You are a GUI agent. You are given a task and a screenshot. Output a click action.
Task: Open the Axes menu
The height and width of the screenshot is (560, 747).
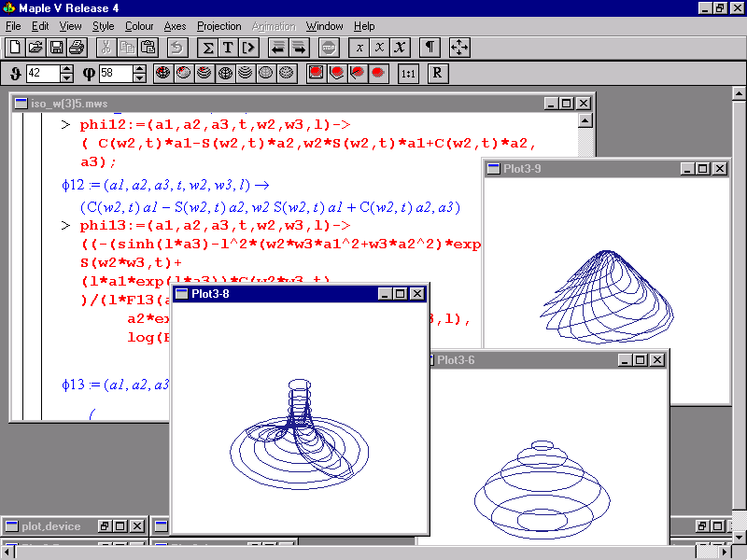[175, 26]
